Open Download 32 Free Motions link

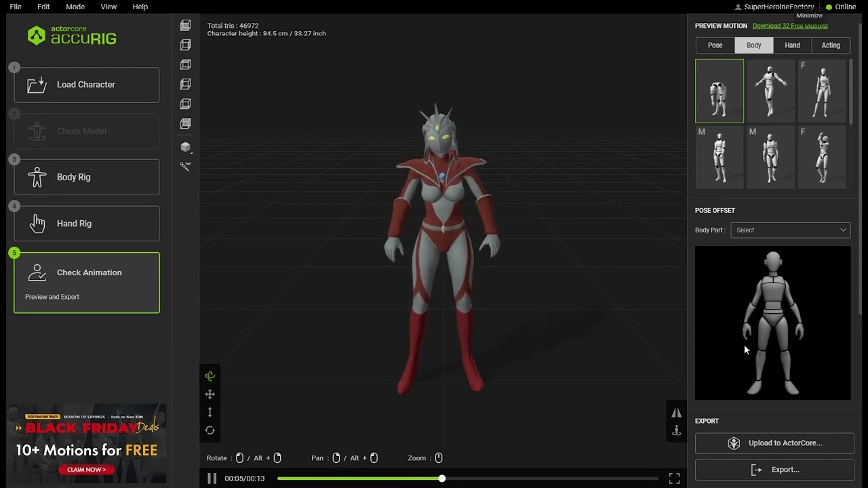click(790, 26)
